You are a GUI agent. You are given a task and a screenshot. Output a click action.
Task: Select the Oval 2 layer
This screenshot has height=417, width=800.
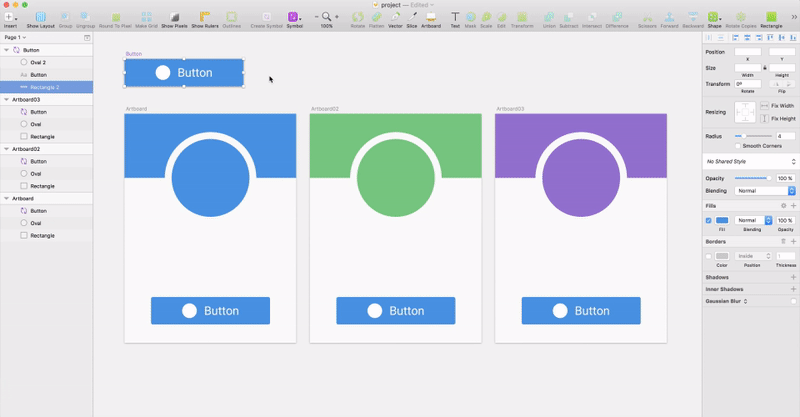pos(38,62)
